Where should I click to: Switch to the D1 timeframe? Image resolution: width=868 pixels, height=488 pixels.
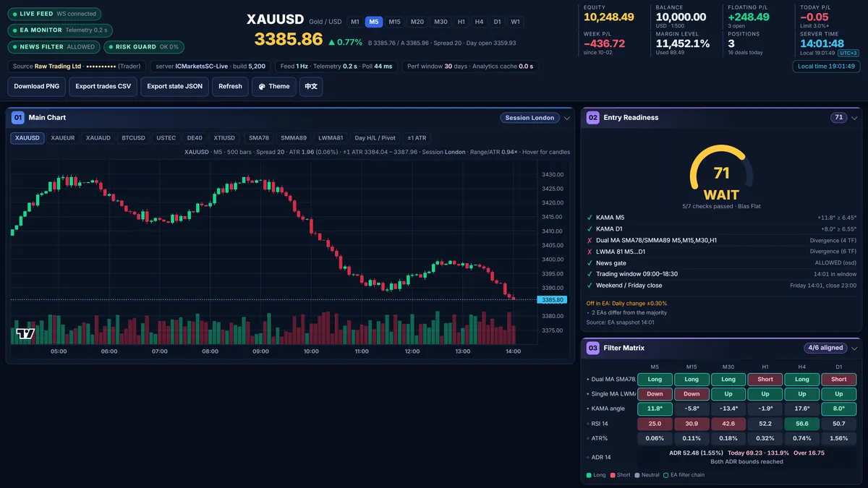[497, 22]
